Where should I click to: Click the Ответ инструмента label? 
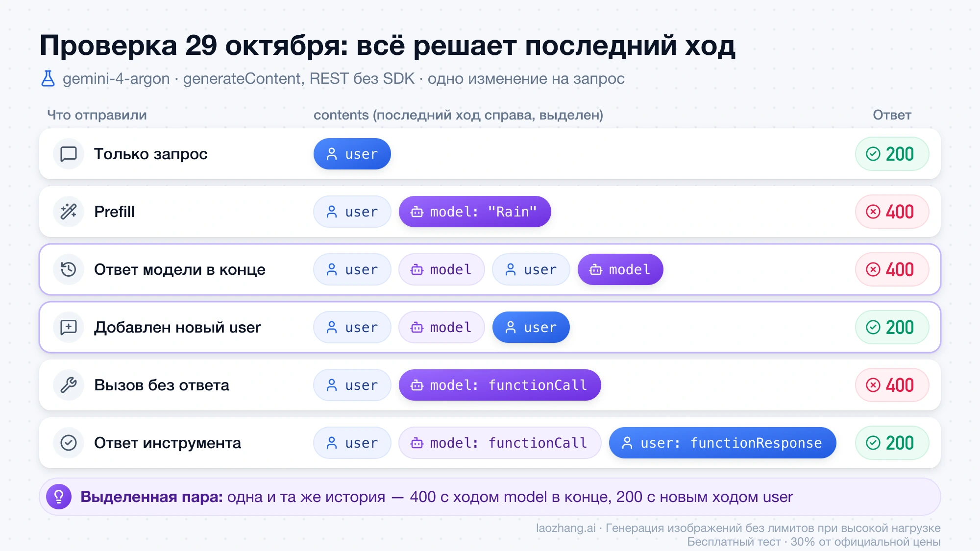coord(168,443)
